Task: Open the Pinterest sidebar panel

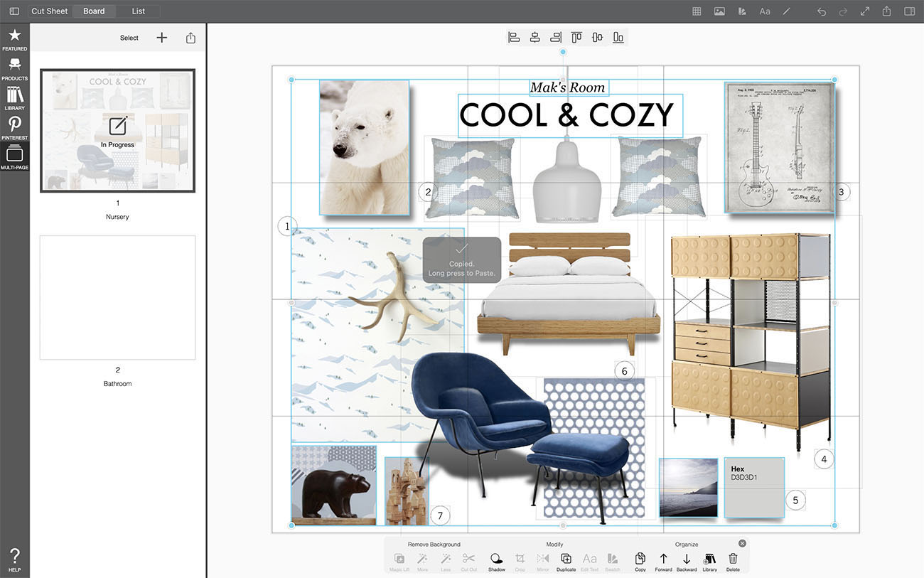Action: 14,128
